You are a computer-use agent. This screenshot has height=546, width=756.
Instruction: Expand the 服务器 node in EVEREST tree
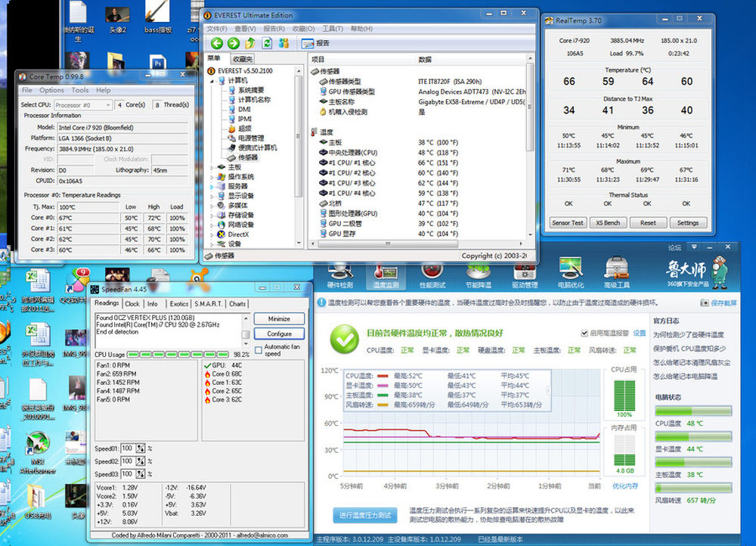[212, 187]
